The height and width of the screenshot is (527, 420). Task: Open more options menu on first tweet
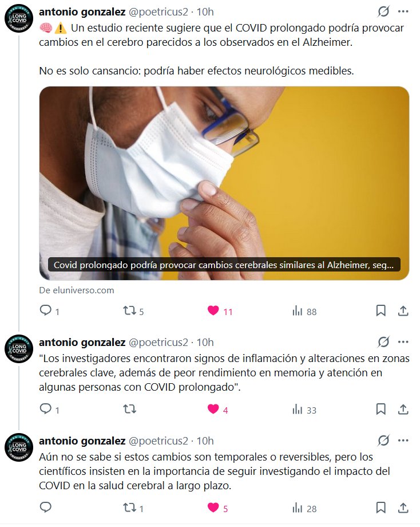click(x=403, y=12)
